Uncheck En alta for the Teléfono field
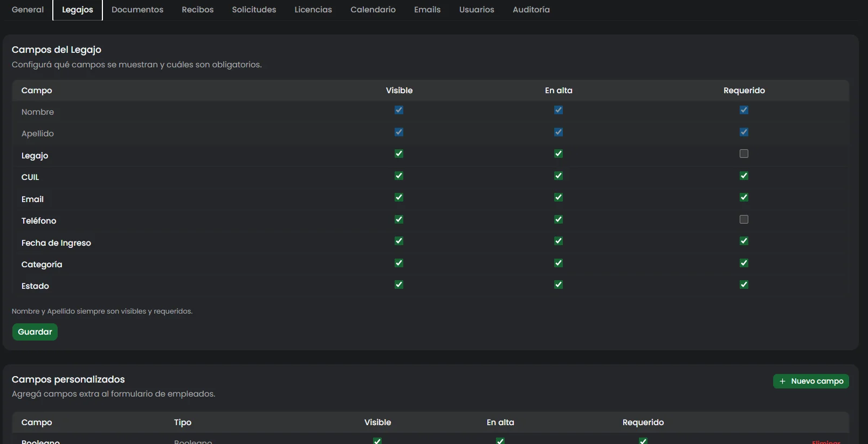Image resolution: width=868 pixels, height=444 pixels. click(559, 219)
